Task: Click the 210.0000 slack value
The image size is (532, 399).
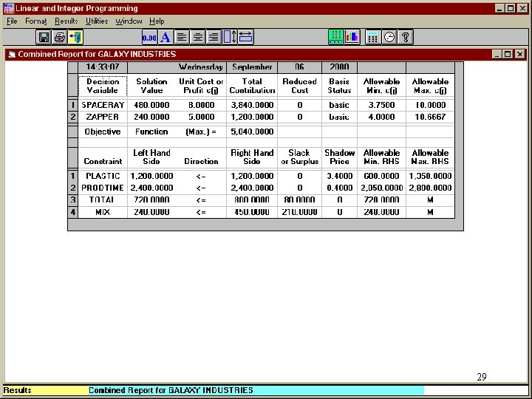Action: click(x=299, y=212)
